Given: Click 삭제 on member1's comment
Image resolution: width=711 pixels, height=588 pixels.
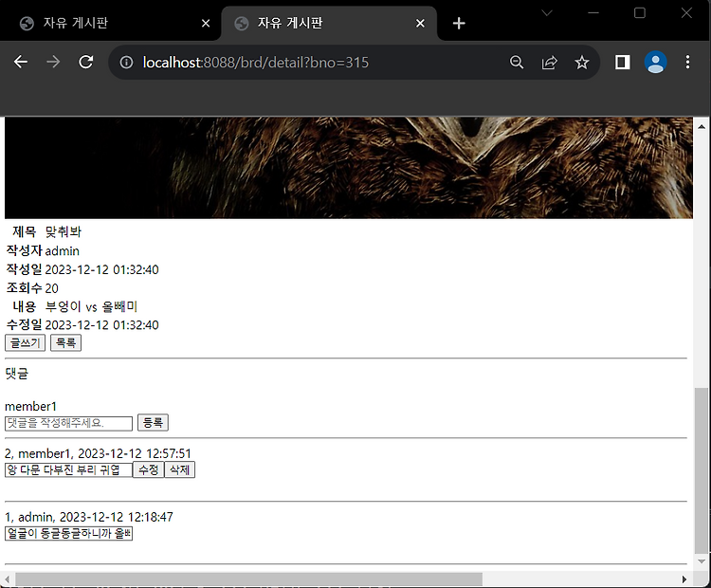Looking at the screenshot, I should click(x=179, y=469).
